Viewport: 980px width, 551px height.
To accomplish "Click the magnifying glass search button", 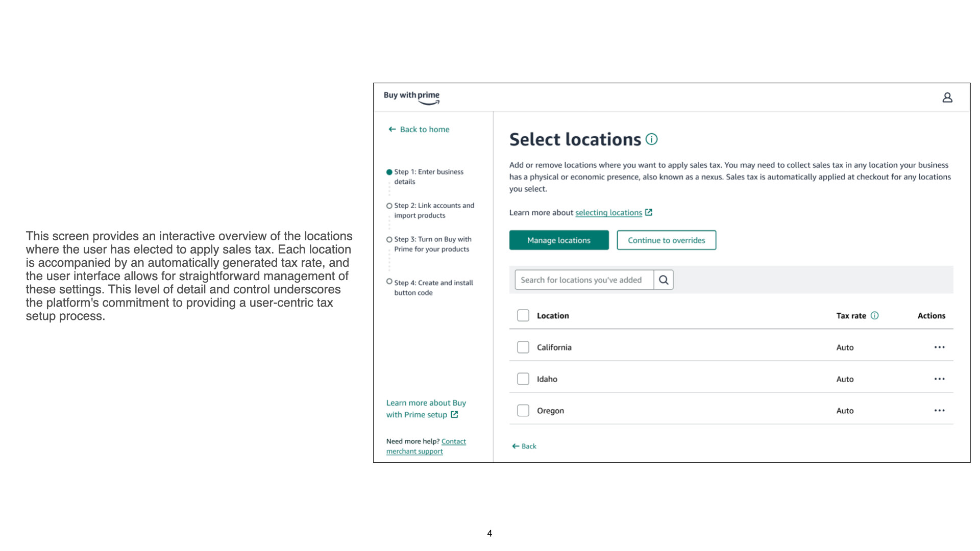I will coord(663,280).
